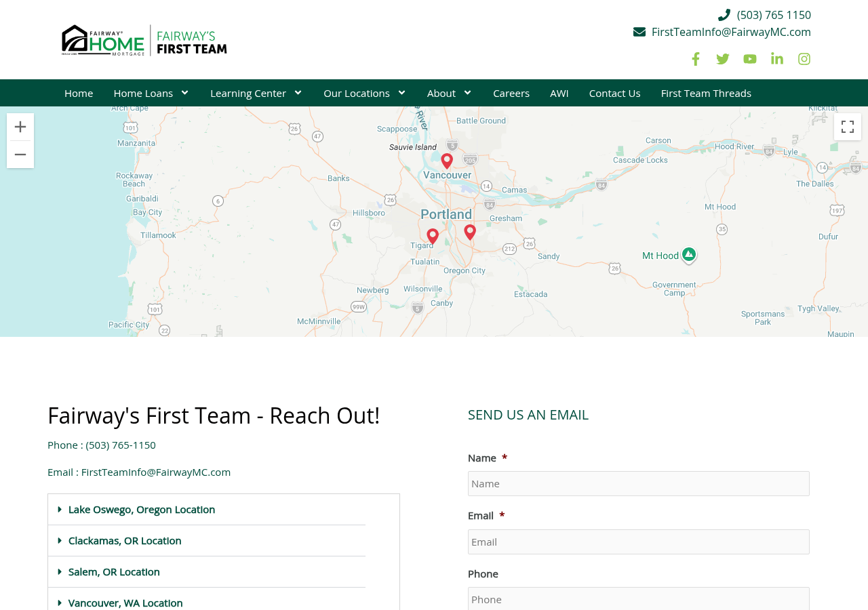Click header FirstTeamInfo@FairwayMC.com email link
Screen dimensions: 868x610
731,32
